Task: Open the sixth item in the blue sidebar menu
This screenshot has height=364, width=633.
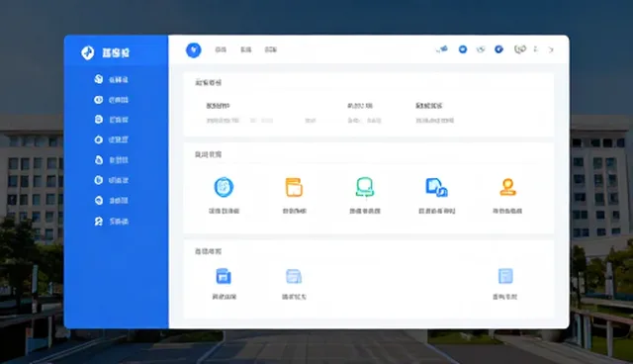Action: pos(111,180)
